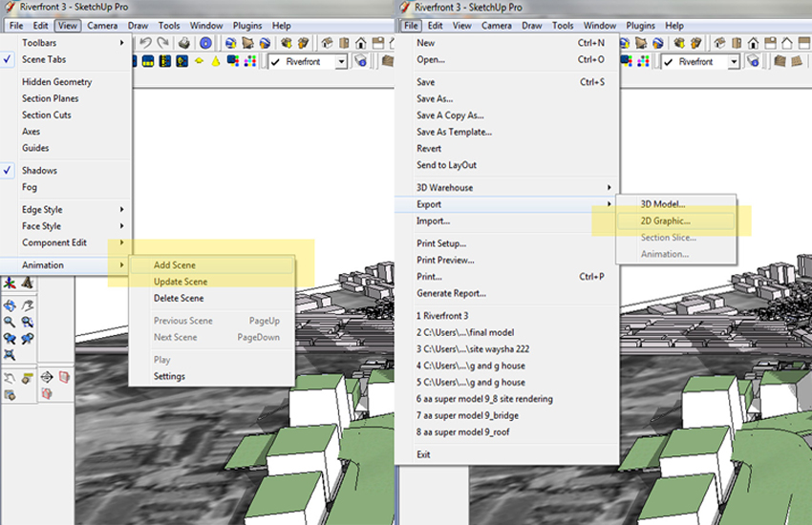Select Orbit tool in left palette
Viewport: 812px width, 525px height.
[x=10, y=305]
